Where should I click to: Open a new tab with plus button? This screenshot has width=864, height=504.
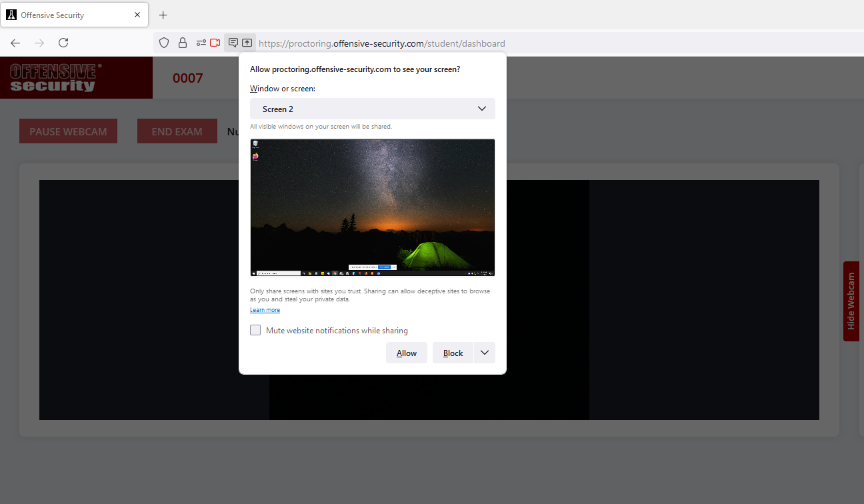[163, 15]
